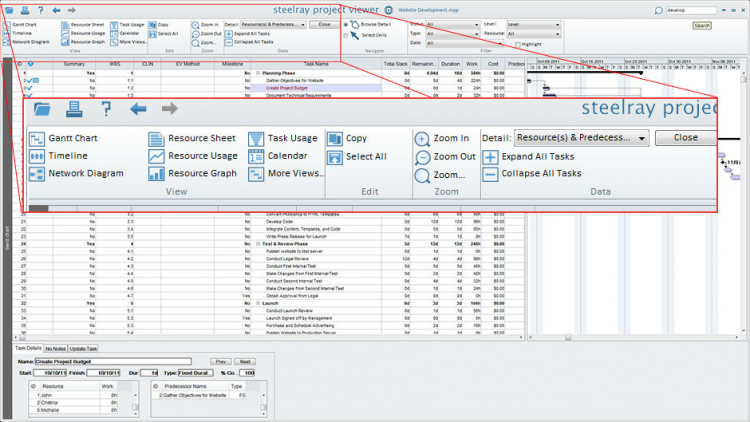Go forward with the top-bar gray right arrow

72,10
